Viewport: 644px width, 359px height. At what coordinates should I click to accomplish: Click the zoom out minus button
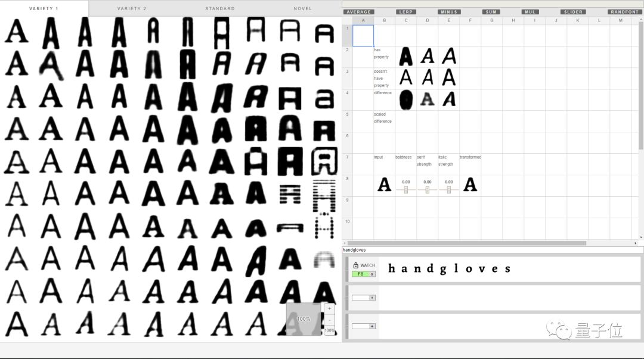click(x=329, y=320)
